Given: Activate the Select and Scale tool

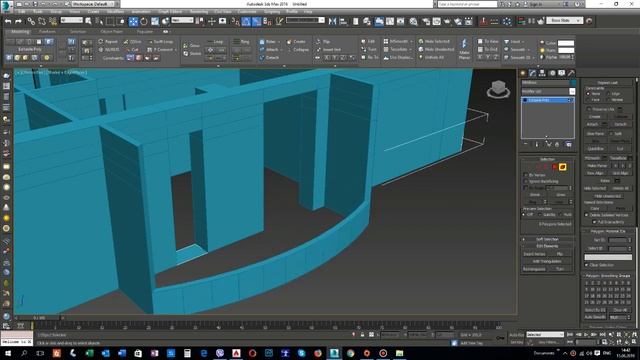Looking at the screenshot, I should point(155,21).
